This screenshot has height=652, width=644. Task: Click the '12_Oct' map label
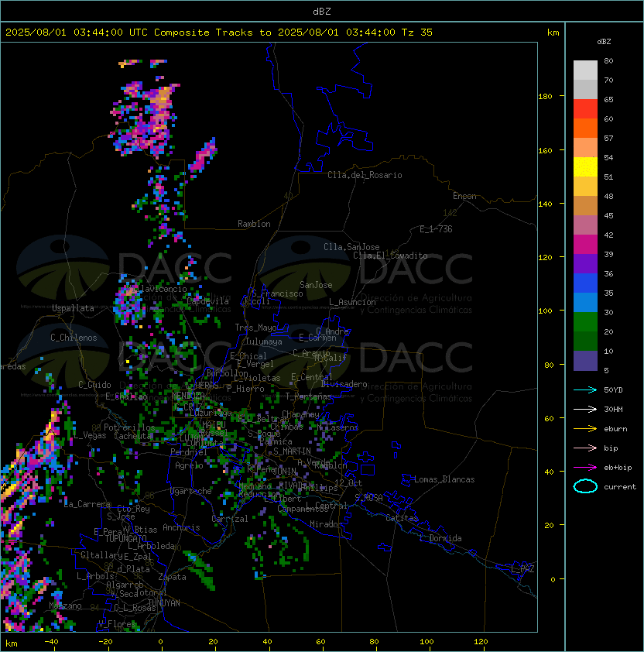348,483
